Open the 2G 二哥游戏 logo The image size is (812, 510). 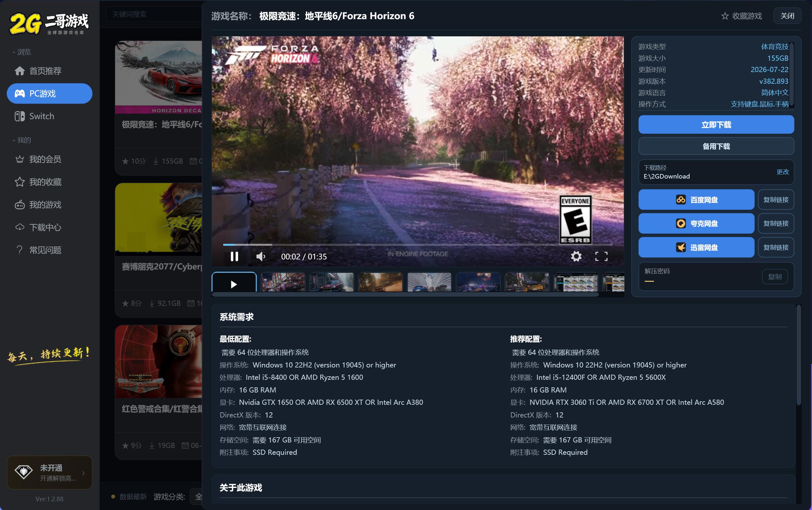49,23
